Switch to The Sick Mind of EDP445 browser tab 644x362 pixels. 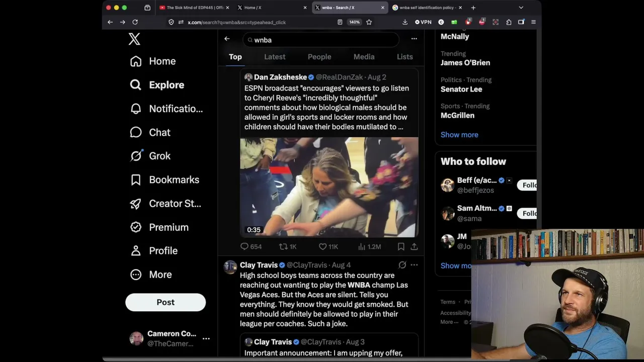[194, 8]
